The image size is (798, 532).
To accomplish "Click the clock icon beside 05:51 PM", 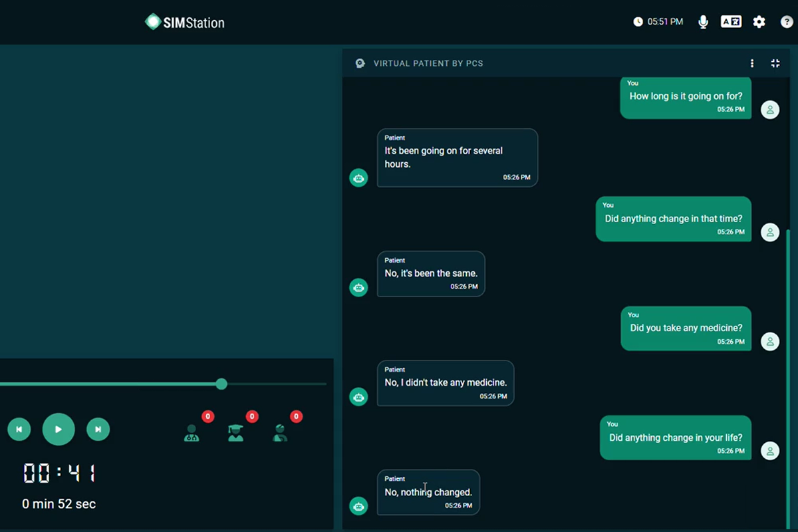I will pyautogui.click(x=638, y=22).
